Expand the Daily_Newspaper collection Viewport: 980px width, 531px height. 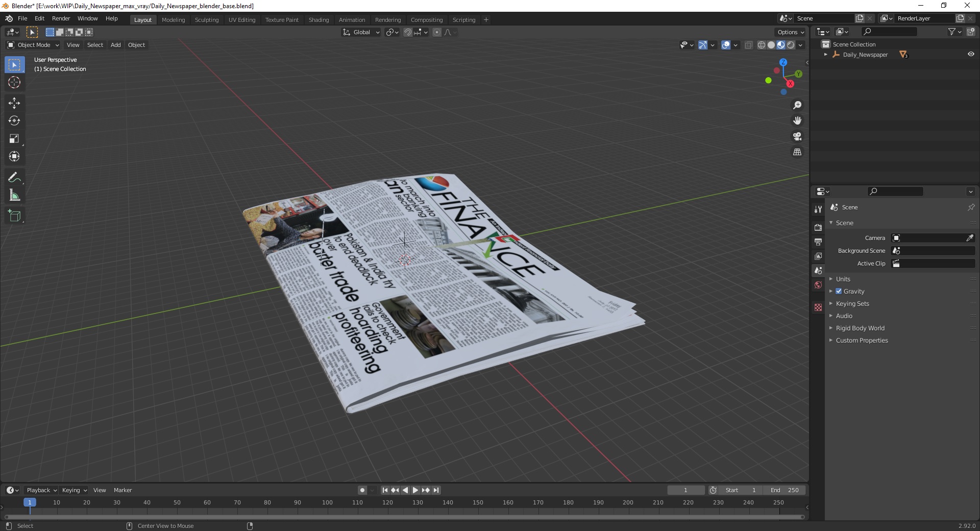[825, 55]
